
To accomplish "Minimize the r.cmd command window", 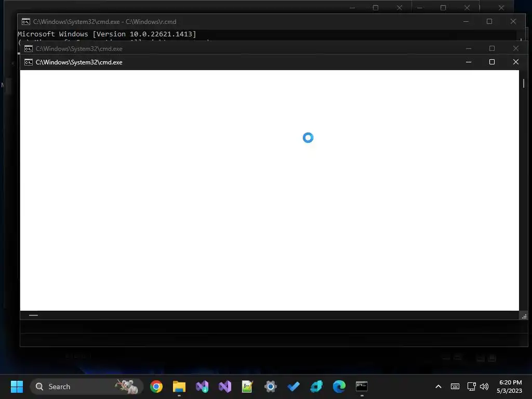I will (466, 21).
